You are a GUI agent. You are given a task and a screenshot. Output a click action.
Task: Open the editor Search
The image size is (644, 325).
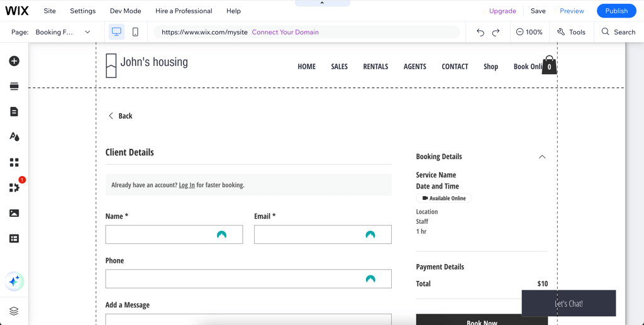coord(618,32)
